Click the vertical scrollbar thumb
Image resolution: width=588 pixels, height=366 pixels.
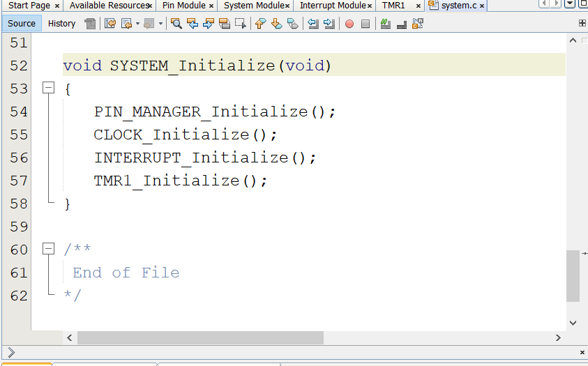pyautogui.click(x=573, y=275)
